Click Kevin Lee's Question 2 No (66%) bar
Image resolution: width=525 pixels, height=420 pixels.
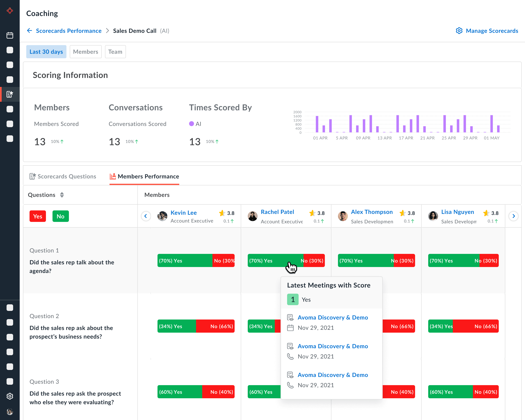click(215, 326)
